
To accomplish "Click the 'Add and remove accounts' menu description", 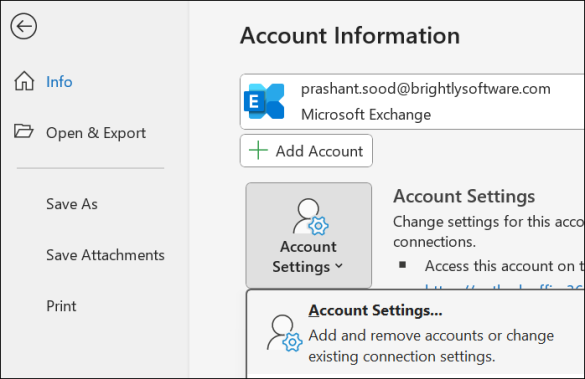I will click(x=431, y=346).
